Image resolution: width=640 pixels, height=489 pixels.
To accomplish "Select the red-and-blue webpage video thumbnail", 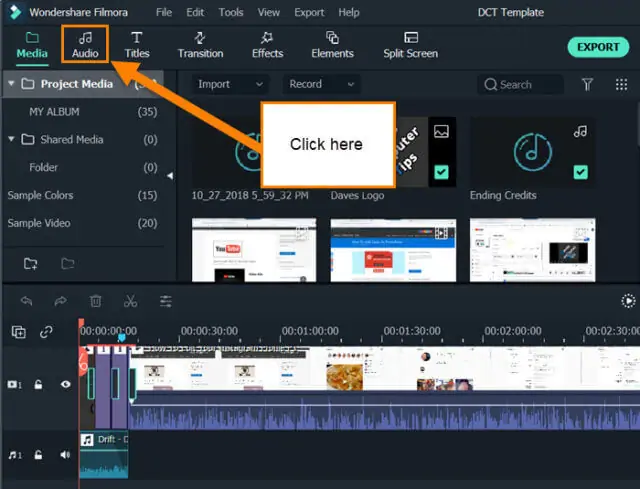I will (x=393, y=250).
